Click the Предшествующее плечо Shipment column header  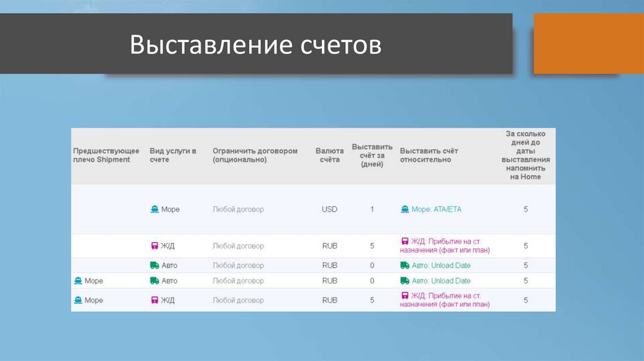point(106,155)
